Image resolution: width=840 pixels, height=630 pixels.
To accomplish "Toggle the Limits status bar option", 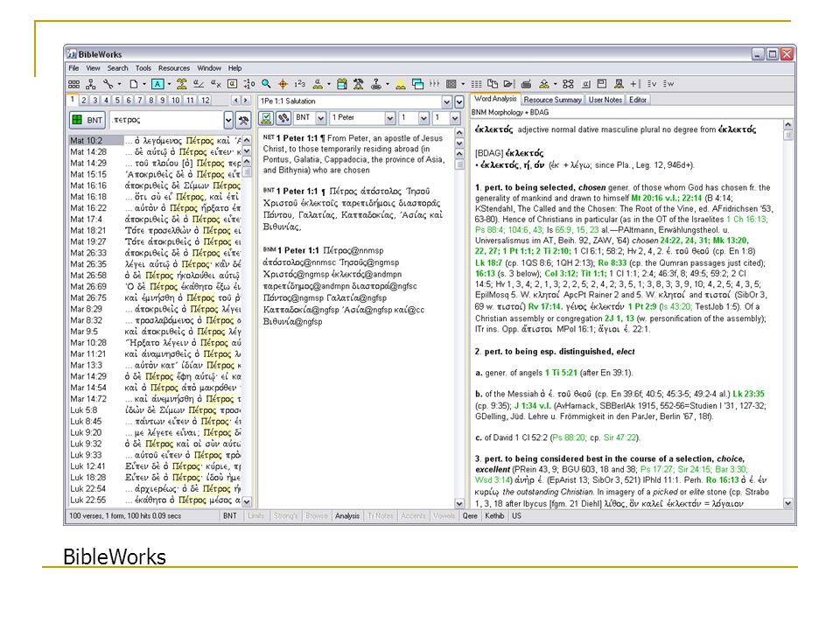I will [256, 516].
